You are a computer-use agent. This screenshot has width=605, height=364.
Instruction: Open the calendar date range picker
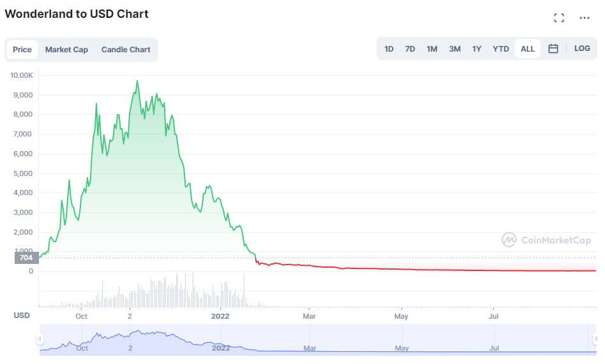coord(553,48)
